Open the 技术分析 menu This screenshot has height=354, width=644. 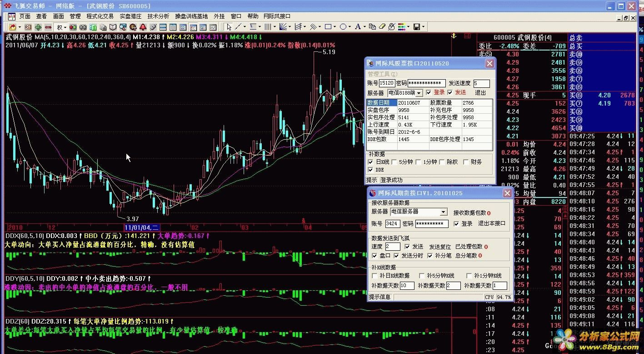tap(158, 16)
